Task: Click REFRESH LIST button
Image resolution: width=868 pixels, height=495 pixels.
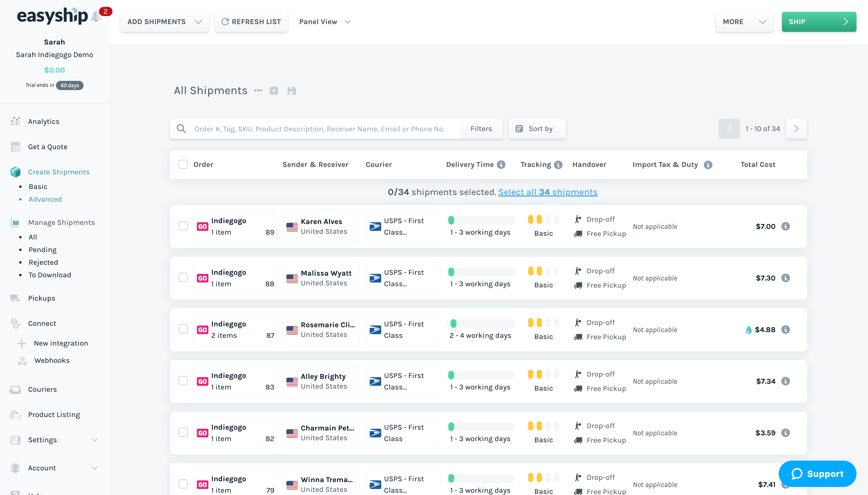Action: [x=251, y=22]
